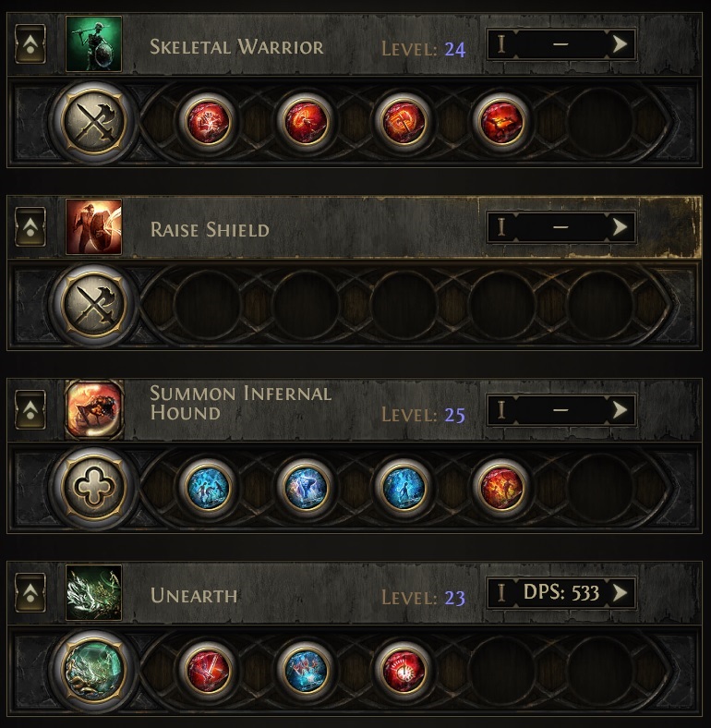This screenshot has height=728, width=711.
Task: Collapse the Unearth skill panel
Action: pyautogui.click(x=30, y=592)
